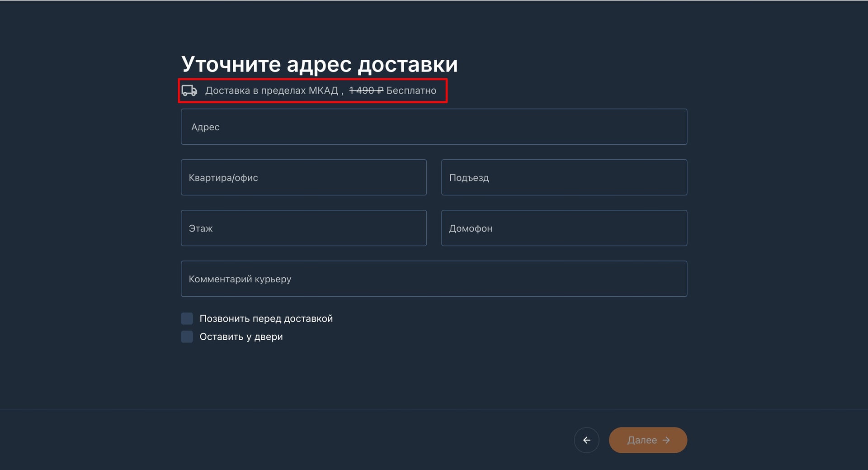Click the Уточните адрес доставки heading
This screenshot has height=470, width=868.
click(320, 64)
